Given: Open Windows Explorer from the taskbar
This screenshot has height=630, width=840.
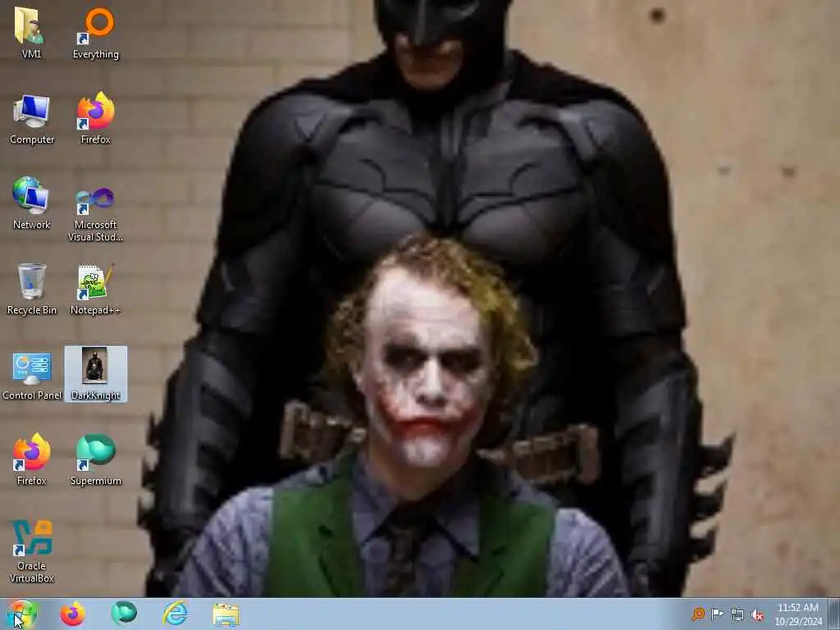Looking at the screenshot, I should click(x=226, y=614).
